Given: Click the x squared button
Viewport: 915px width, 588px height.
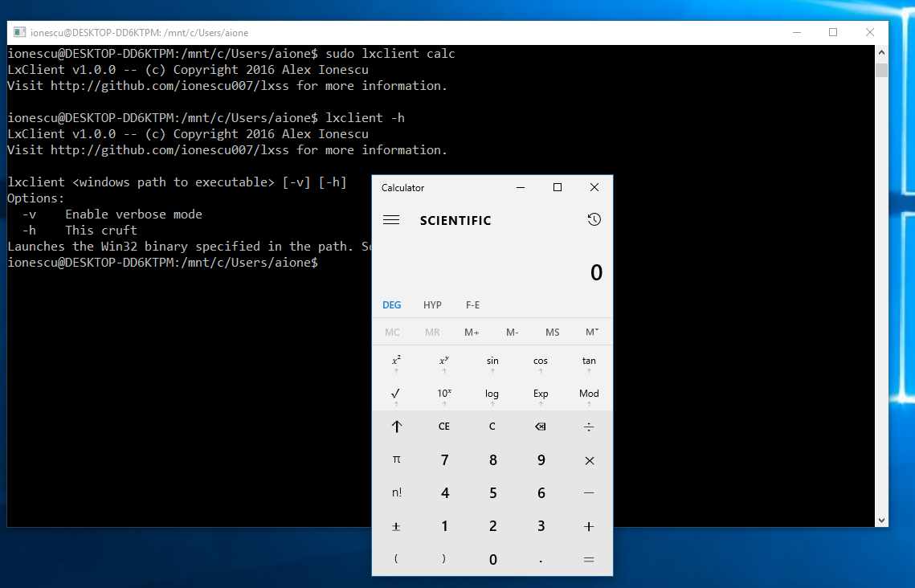Looking at the screenshot, I should (x=396, y=361).
